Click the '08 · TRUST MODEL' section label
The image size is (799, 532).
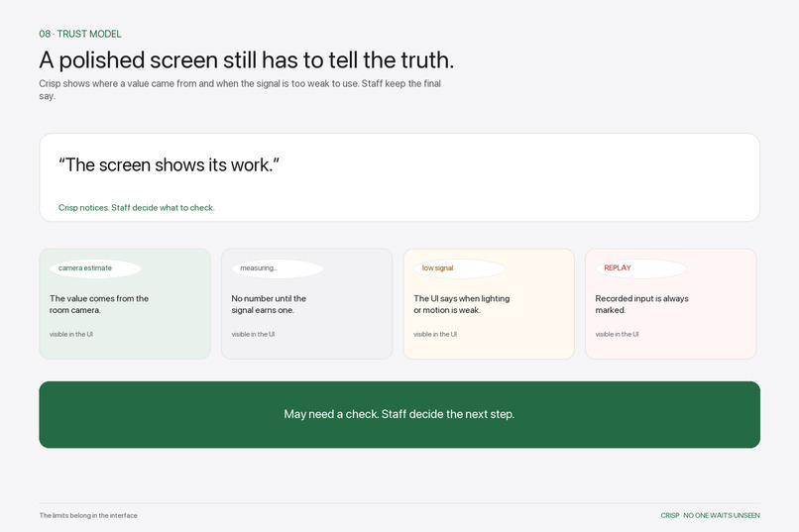pos(80,34)
